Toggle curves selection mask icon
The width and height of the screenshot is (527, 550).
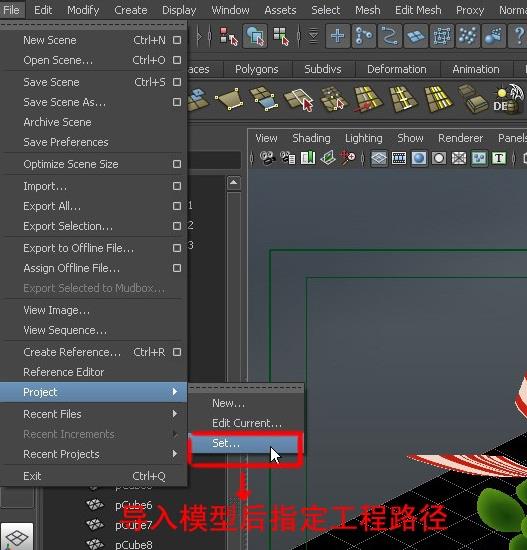click(389, 36)
